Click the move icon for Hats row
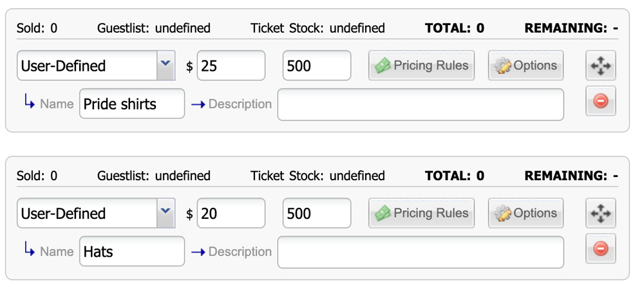 click(x=600, y=214)
